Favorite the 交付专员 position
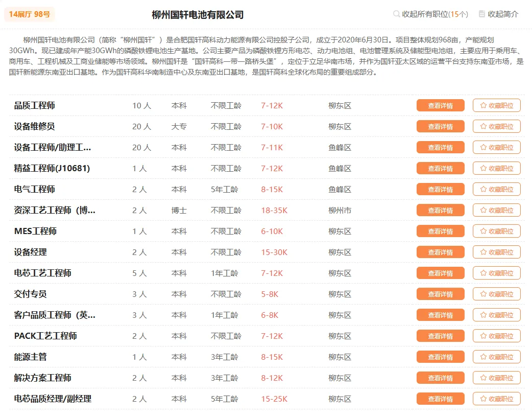Viewport: 532px width, 417px height. 497,294
